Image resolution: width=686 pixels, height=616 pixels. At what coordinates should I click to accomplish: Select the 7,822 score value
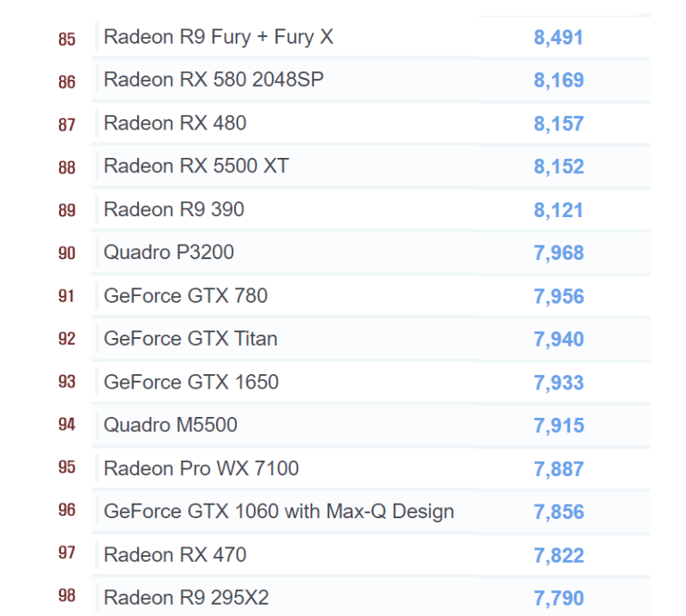pos(559,556)
